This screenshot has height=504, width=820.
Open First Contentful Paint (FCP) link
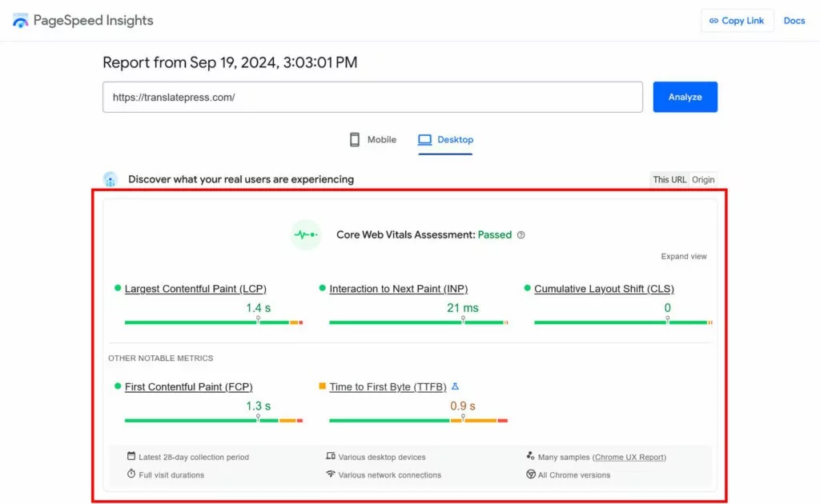click(x=189, y=387)
